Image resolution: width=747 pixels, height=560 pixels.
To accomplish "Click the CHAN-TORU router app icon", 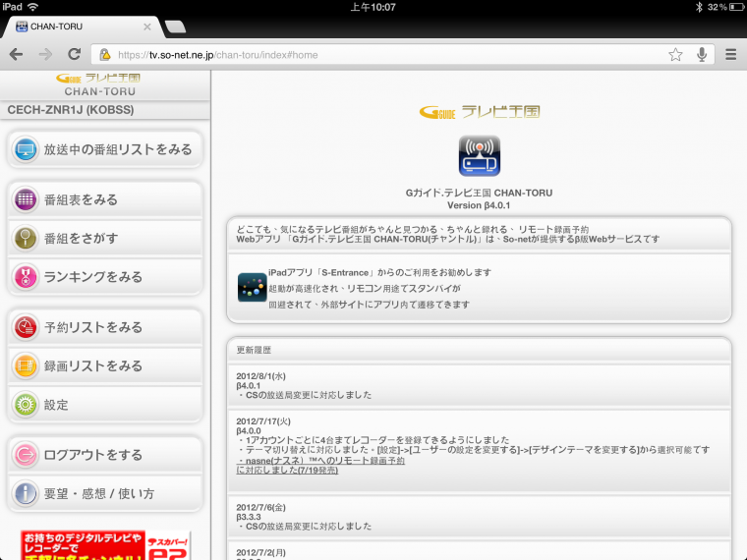I will [x=480, y=155].
